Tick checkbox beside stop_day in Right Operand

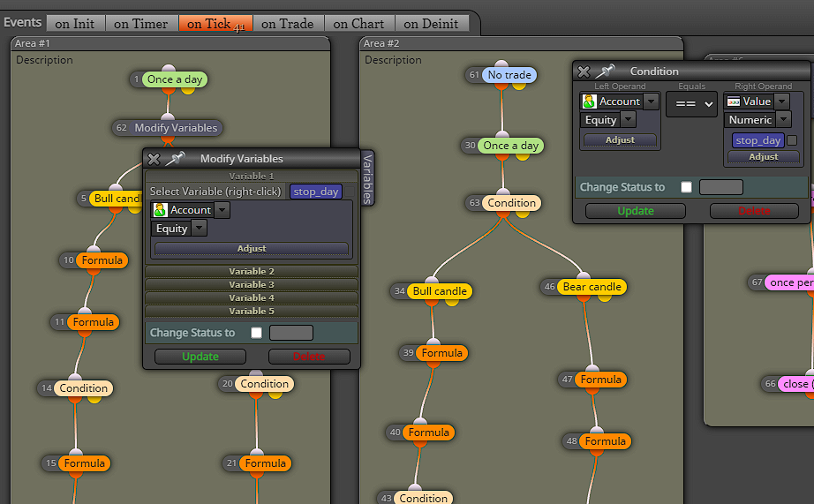tap(792, 140)
